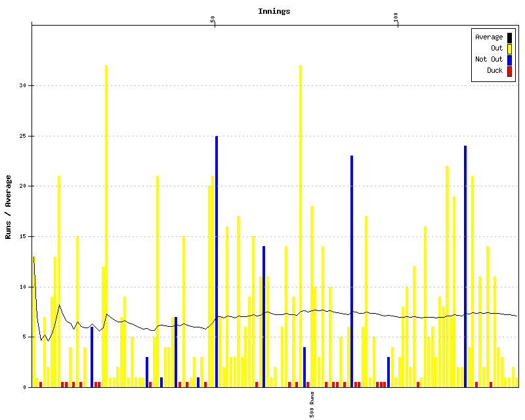Select the 'Not Out' legend label
This screenshot has width=525, height=420.
coord(489,59)
